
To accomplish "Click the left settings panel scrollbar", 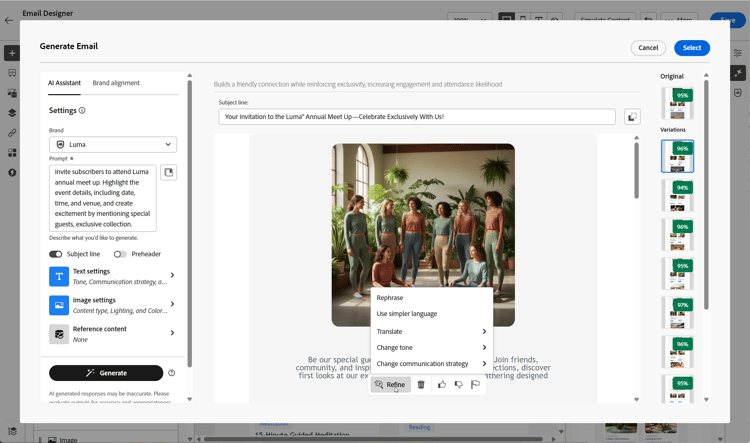I will [x=189, y=222].
